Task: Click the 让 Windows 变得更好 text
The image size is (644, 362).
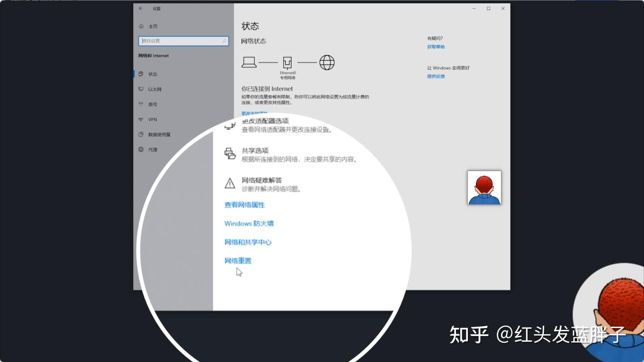Action: coord(449,68)
